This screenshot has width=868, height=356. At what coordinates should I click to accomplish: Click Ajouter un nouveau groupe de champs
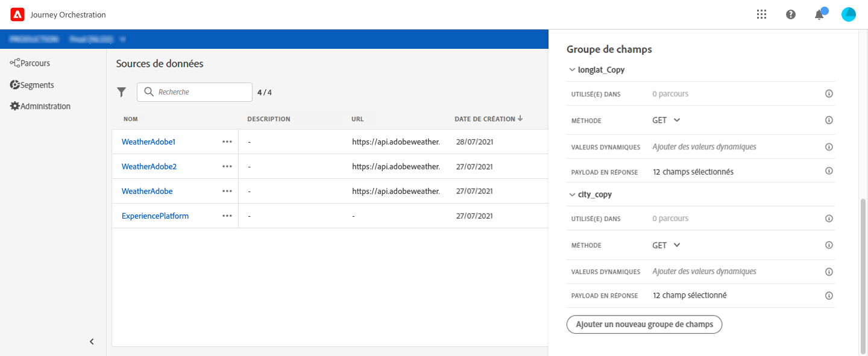click(x=644, y=324)
